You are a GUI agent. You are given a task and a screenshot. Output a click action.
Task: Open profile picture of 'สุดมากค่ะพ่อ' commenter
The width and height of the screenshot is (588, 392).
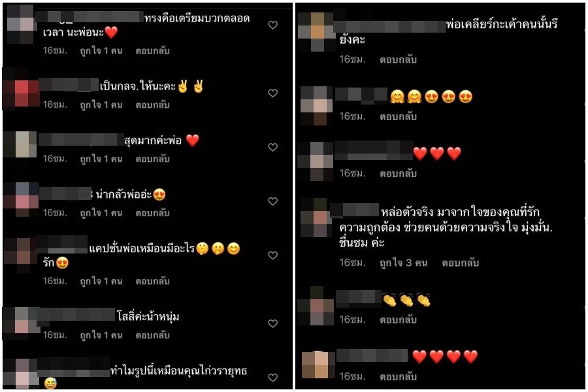21,144
